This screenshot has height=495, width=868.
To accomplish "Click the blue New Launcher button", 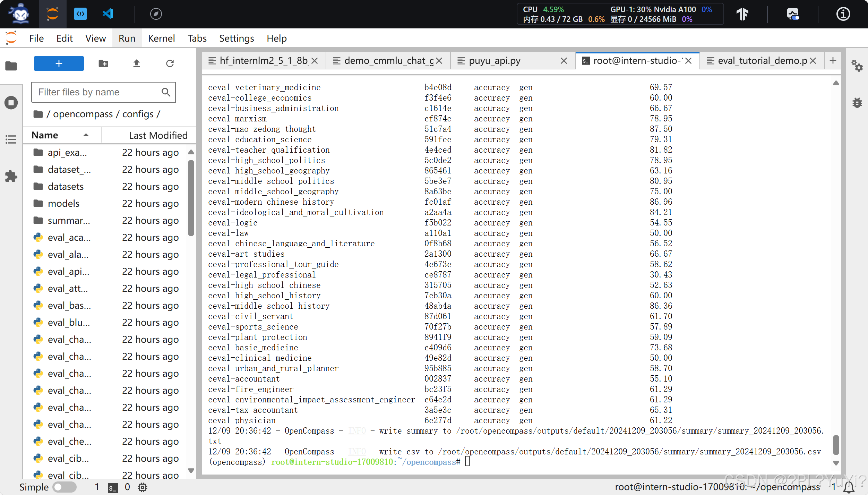I will pyautogui.click(x=59, y=63).
